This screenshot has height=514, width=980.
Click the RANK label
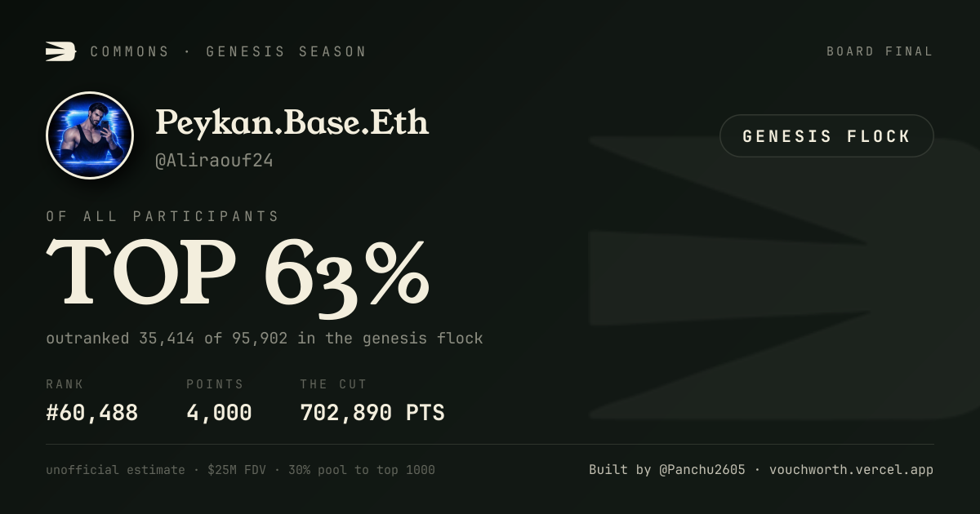tap(65, 384)
